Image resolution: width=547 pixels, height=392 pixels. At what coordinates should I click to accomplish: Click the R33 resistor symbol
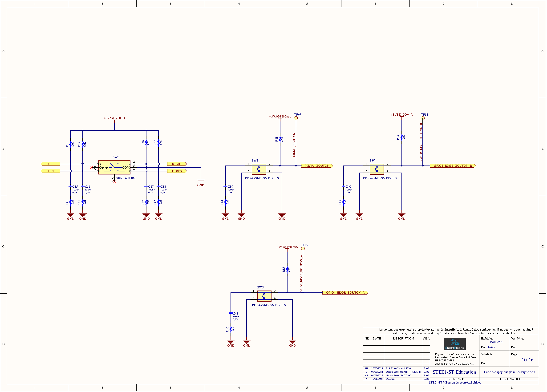tap(280, 139)
